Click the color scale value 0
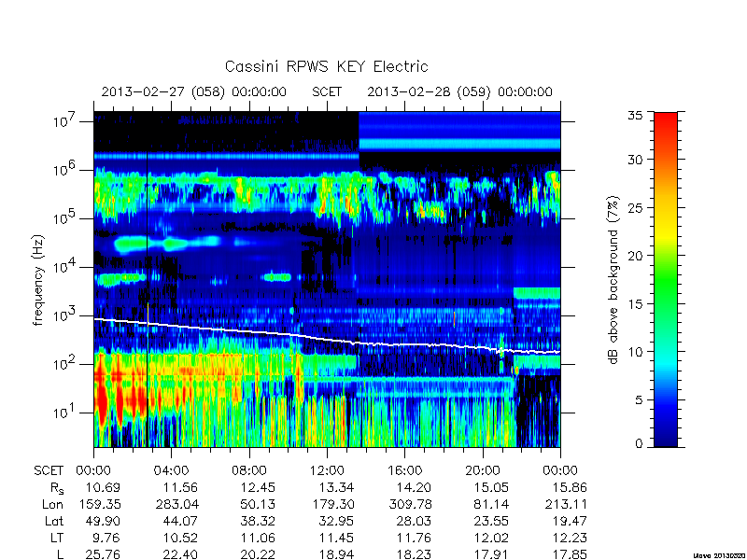This screenshot has width=747, height=560. pyautogui.click(x=639, y=443)
